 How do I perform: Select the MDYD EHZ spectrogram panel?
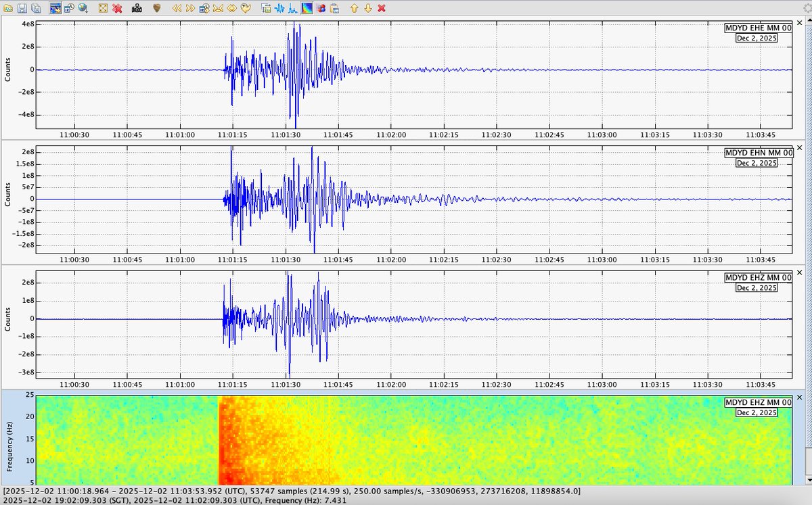click(413, 439)
